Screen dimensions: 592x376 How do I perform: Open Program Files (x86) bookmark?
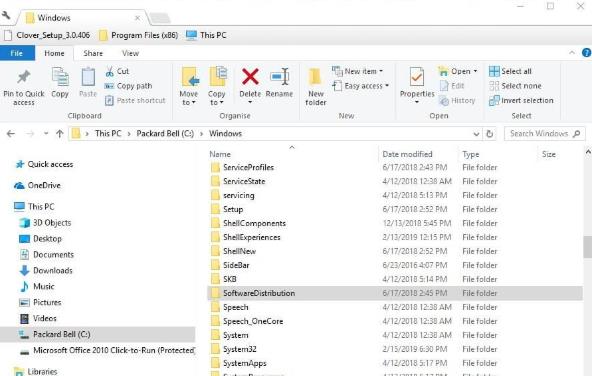tap(138, 35)
